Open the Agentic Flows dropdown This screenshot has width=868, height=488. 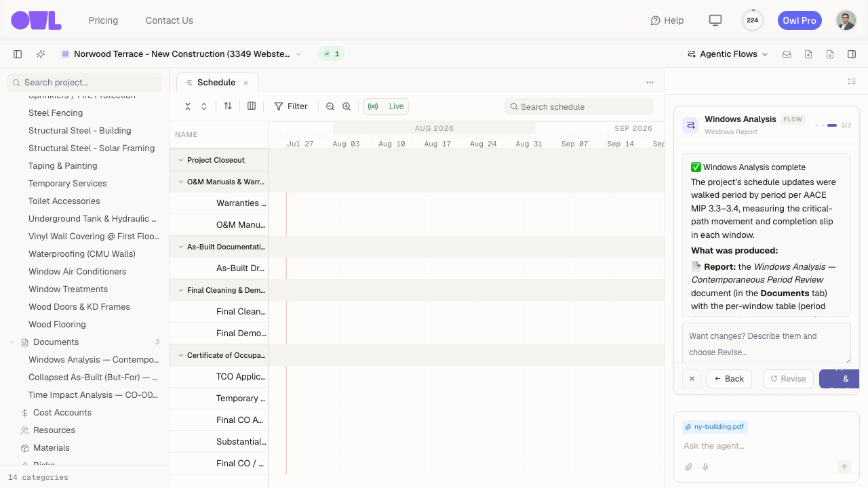click(x=728, y=54)
